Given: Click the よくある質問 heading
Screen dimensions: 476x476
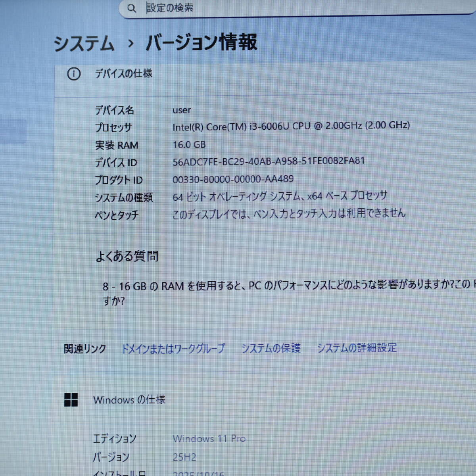Looking at the screenshot, I should 127,256.
